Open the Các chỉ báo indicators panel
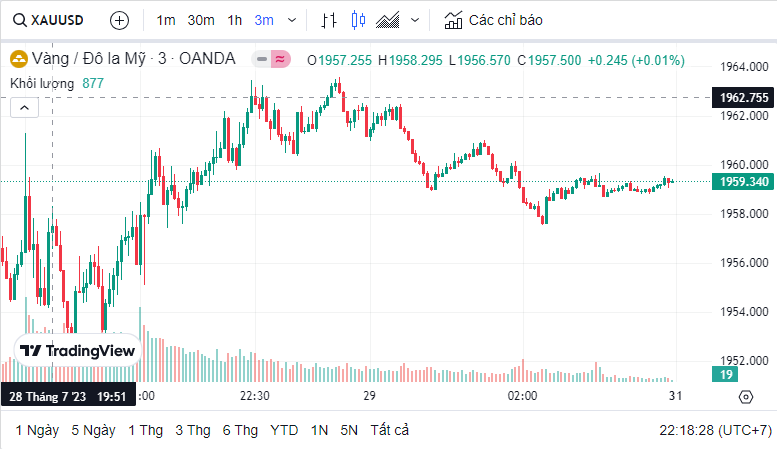 point(494,20)
